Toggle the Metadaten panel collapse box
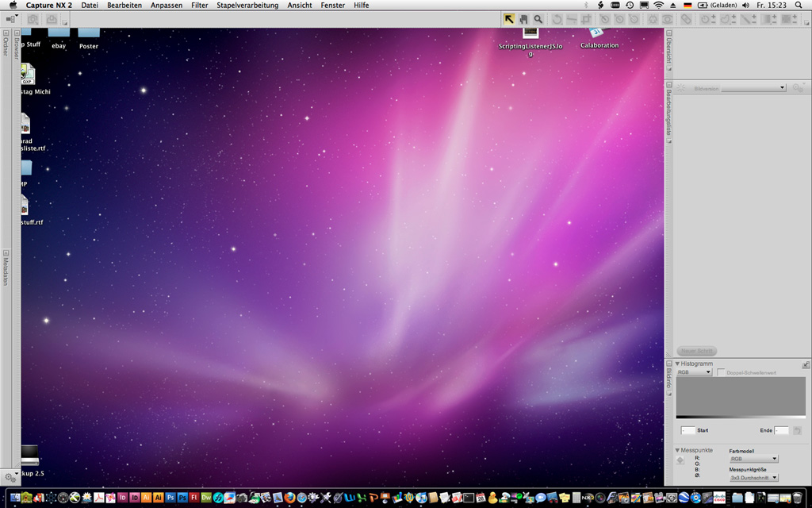 pos(6,253)
